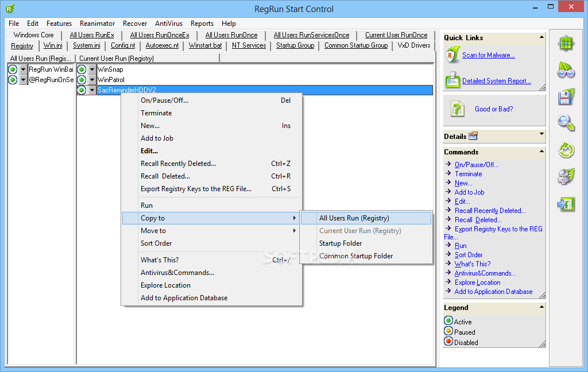
Task: Open dropdown arrow beside WinPatrol
Action: point(92,80)
